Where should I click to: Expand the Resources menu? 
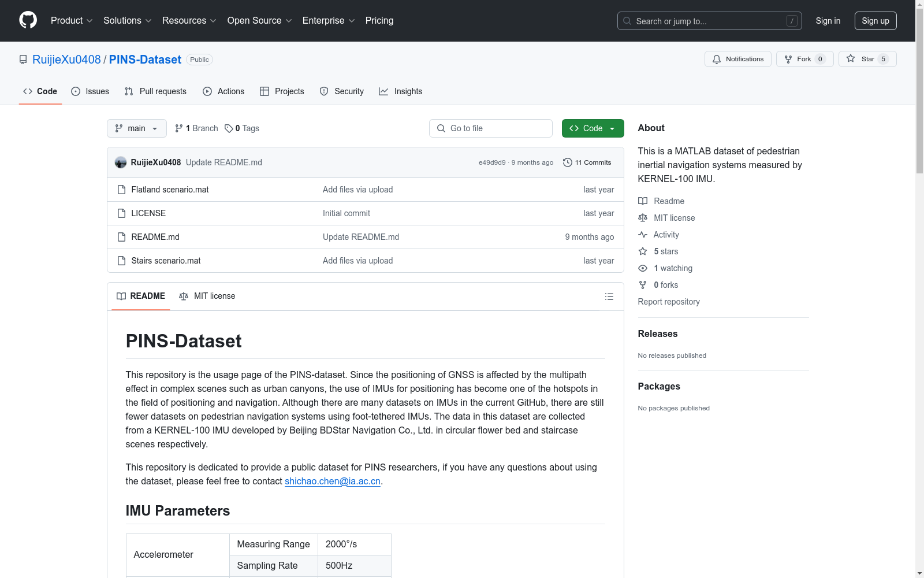[189, 21]
